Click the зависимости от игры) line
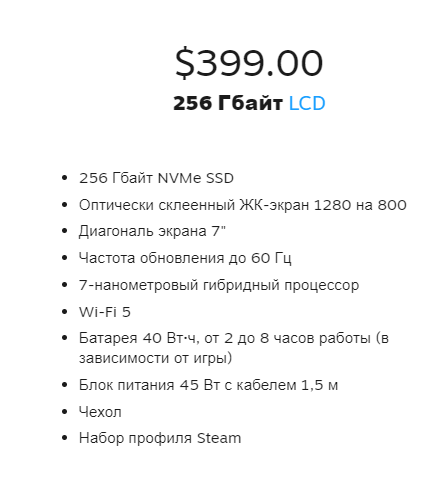The height and width of the screenshot is (495, 435). pyautogui.click(x=155, y=358)
